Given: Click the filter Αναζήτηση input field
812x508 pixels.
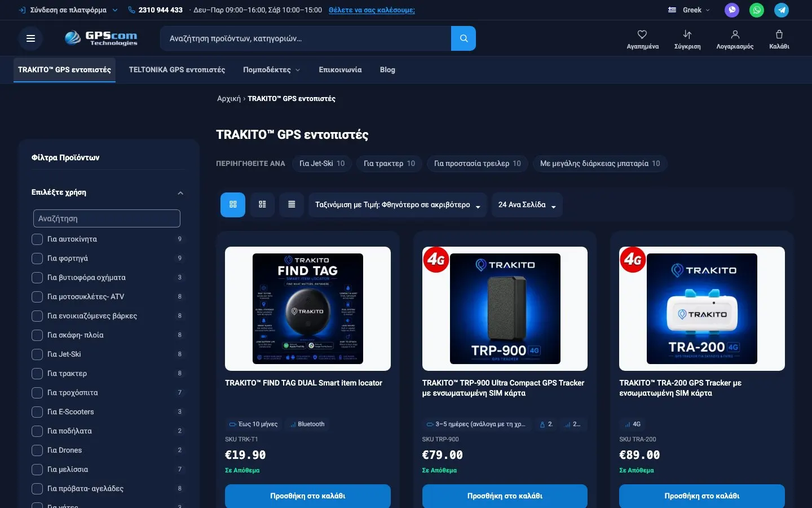Looking at the screenshot, I should [107, 218].
